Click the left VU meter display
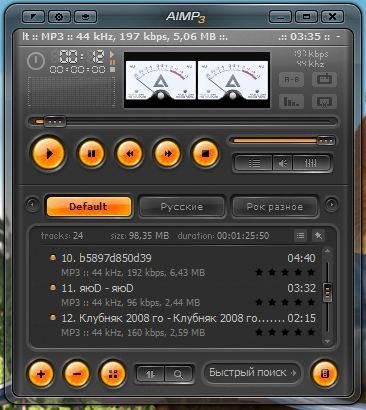The height and width of the screenshot is (410, 366). point(161,80)
